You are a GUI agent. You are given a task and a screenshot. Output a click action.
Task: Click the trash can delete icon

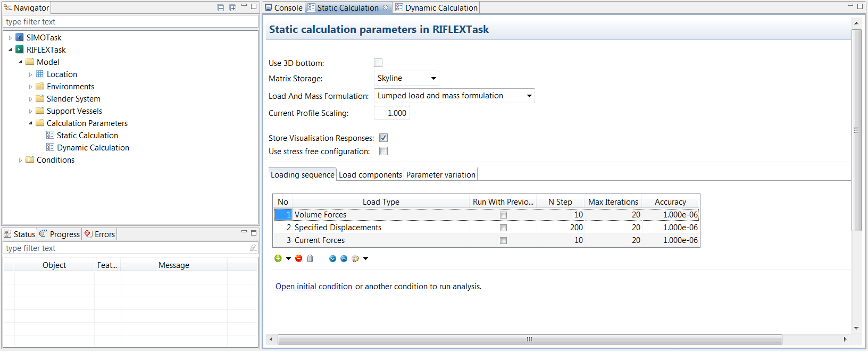[x=310, y=258]
